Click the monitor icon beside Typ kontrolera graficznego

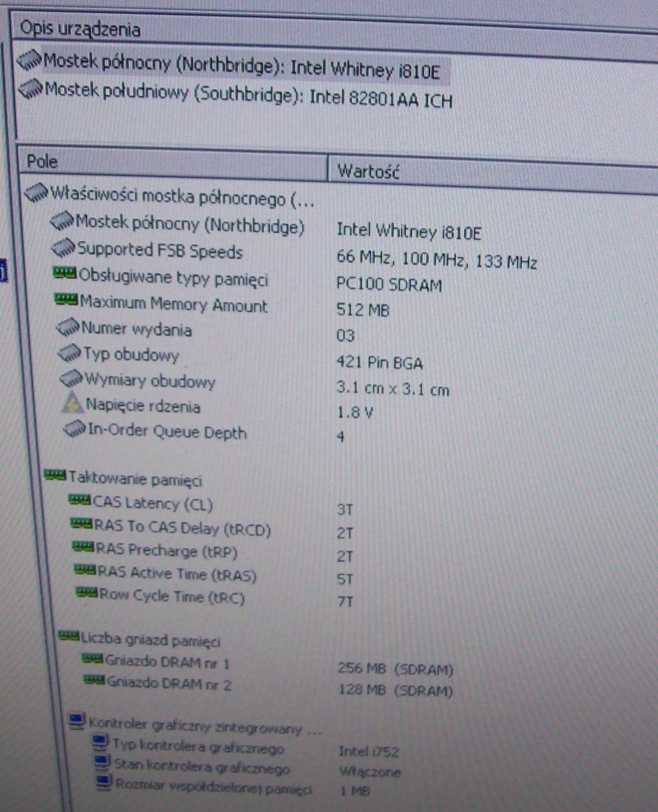click(x=100, y=742)
